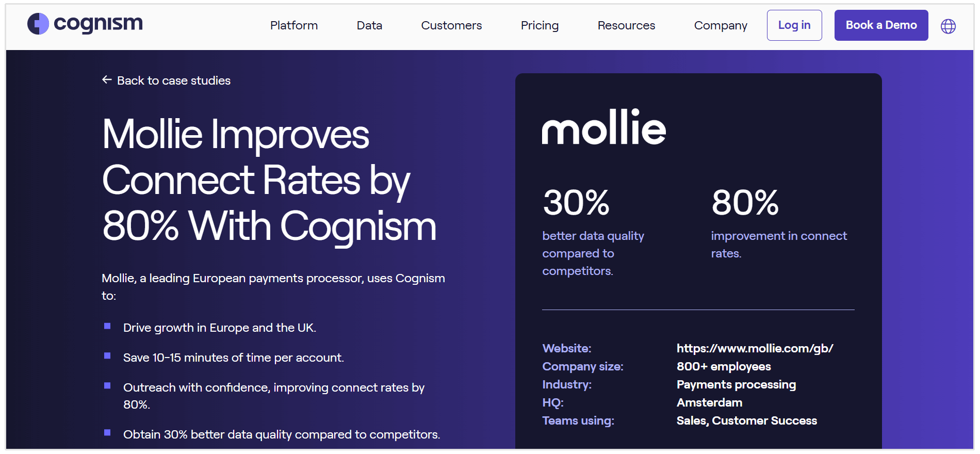This screenshot has height=454, width=980.
Task: Click the Book a Demo button
Action: (x=881, y=25)
